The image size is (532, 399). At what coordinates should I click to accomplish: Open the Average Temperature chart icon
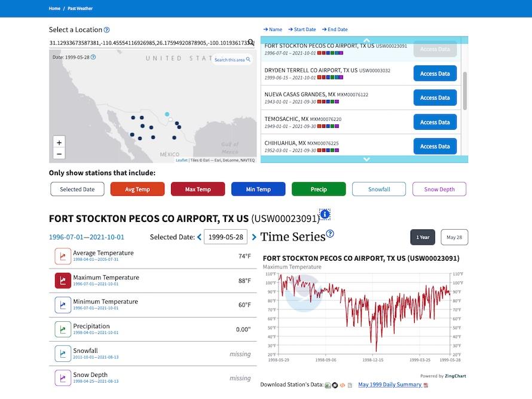pyautogui.click(x=62, y=256)
